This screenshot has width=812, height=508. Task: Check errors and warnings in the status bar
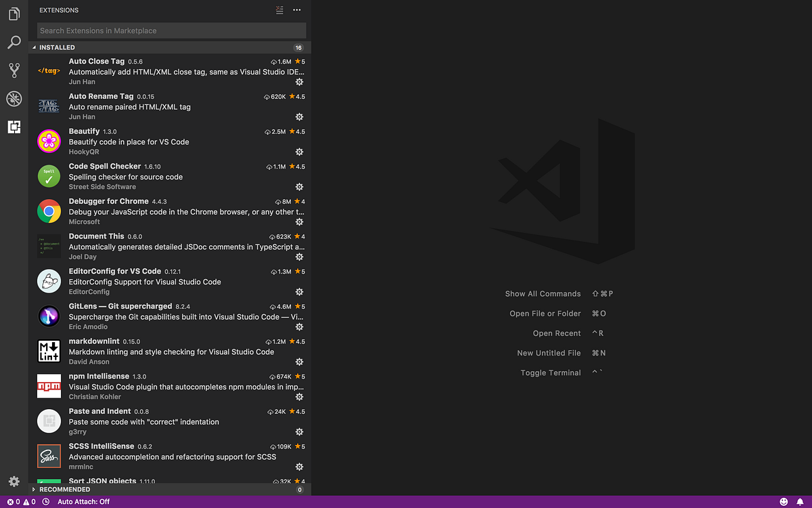tap(18, 503)
